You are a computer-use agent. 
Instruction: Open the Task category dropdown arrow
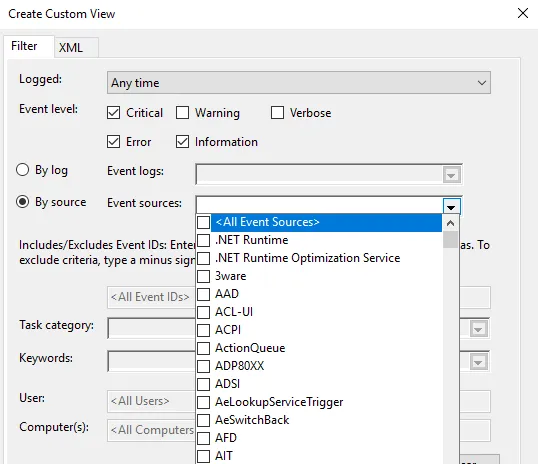(478, 329)
